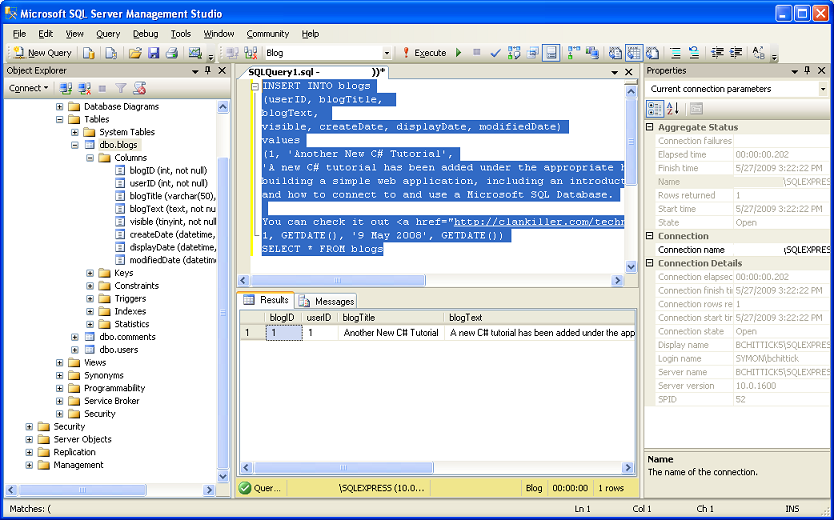Click the green query success status icon

245,488
